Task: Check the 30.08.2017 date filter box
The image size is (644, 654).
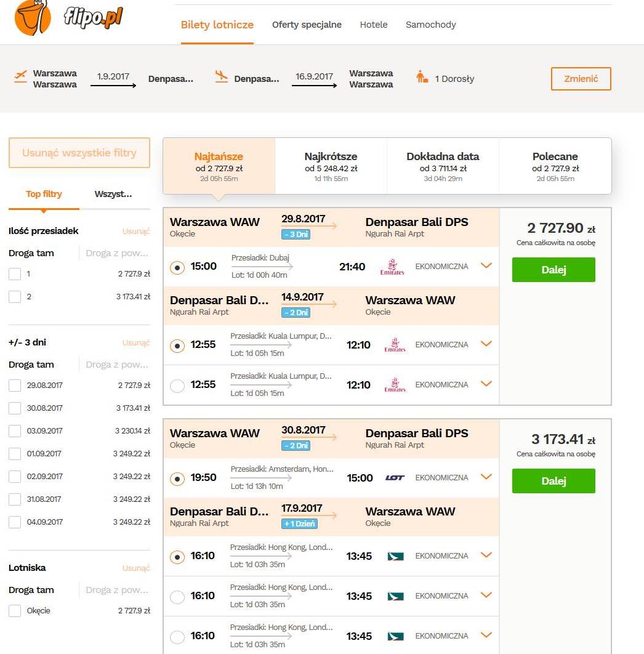Action: (15, 408)
